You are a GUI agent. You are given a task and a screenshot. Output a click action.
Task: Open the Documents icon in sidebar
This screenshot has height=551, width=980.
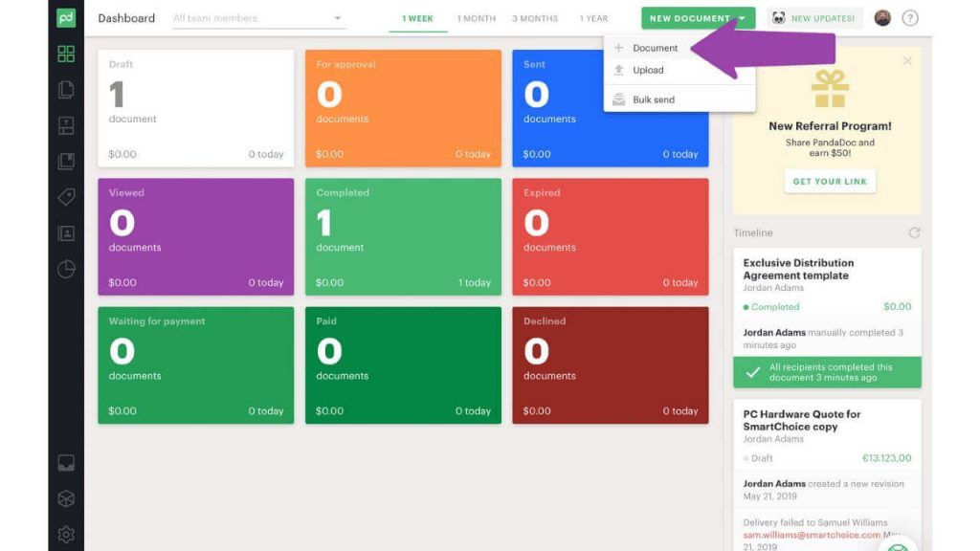point(66,89)
